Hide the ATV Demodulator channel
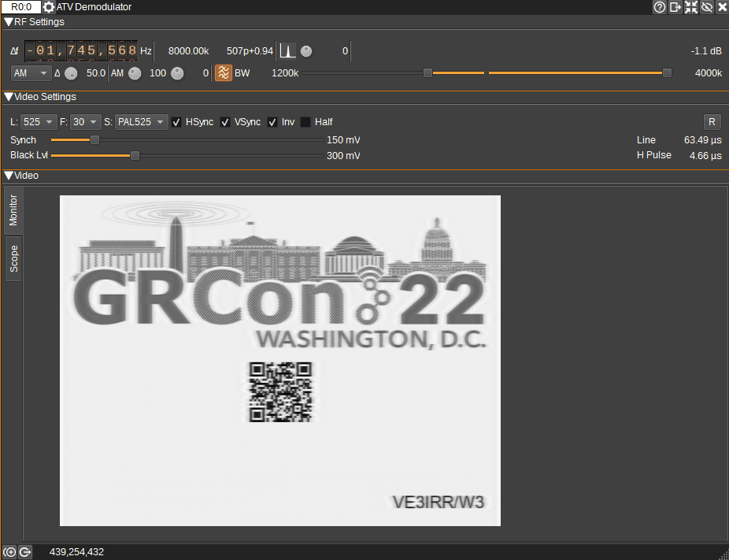Viewport: 729px width, 560px height. pos(706,7)
